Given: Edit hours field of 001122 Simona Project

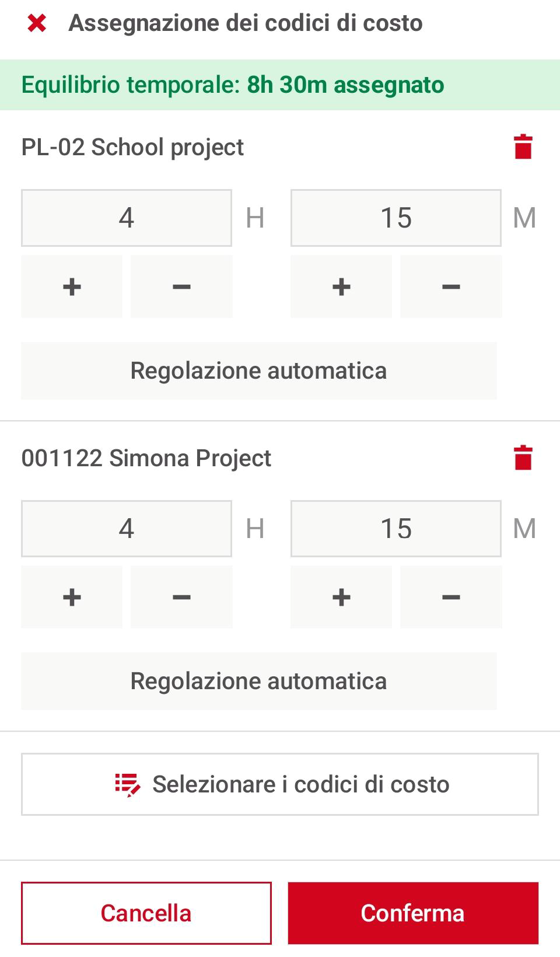Looking at the screenshot, I should [x=127, y=529].
